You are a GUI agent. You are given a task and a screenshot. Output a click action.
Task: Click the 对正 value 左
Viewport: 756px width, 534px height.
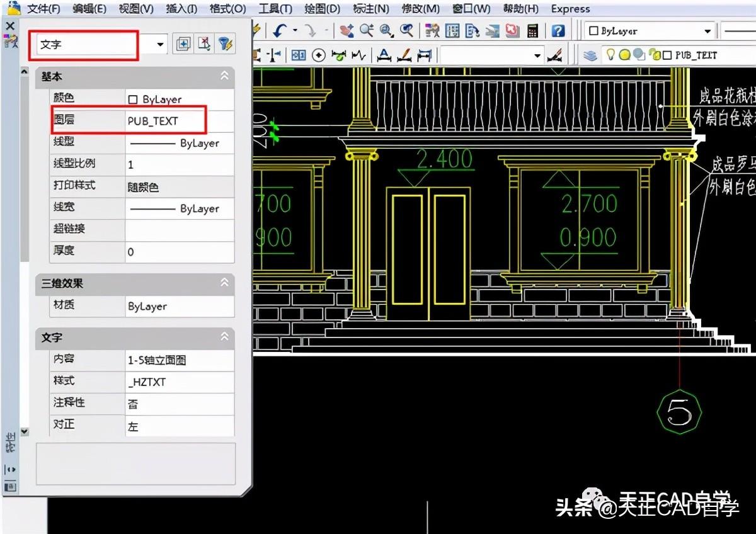pyautogui.click(x=133, y=426)
